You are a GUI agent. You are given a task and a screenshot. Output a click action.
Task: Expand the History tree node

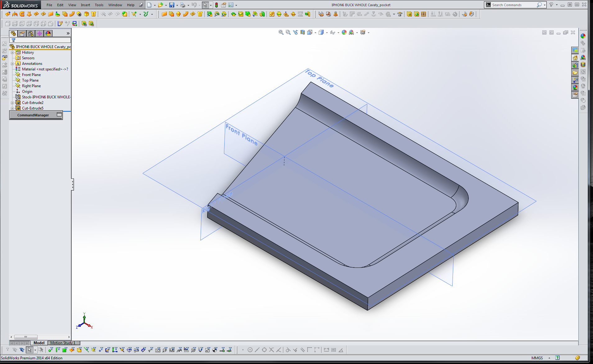tap(12, 52)
